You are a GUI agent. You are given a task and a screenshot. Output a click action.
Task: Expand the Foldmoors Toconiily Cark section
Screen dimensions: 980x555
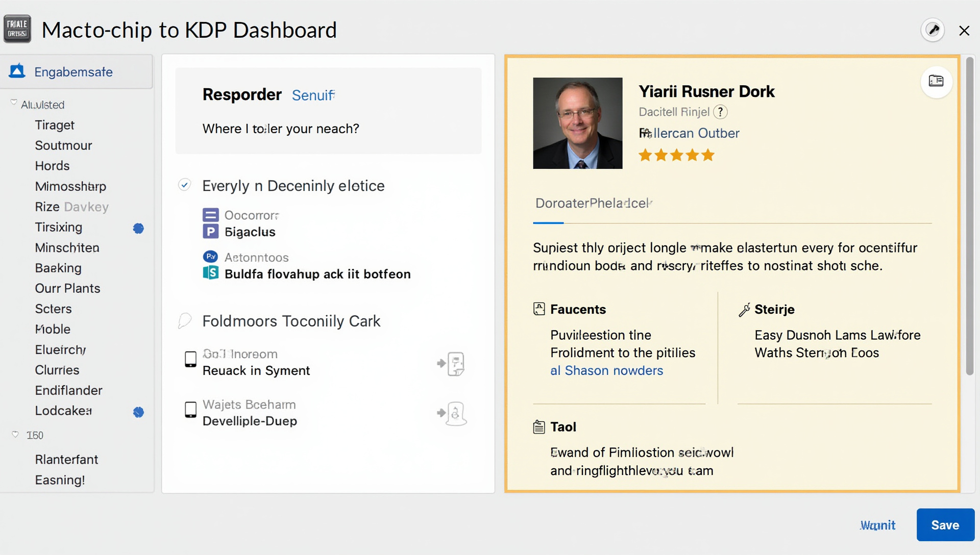(184, 321)
